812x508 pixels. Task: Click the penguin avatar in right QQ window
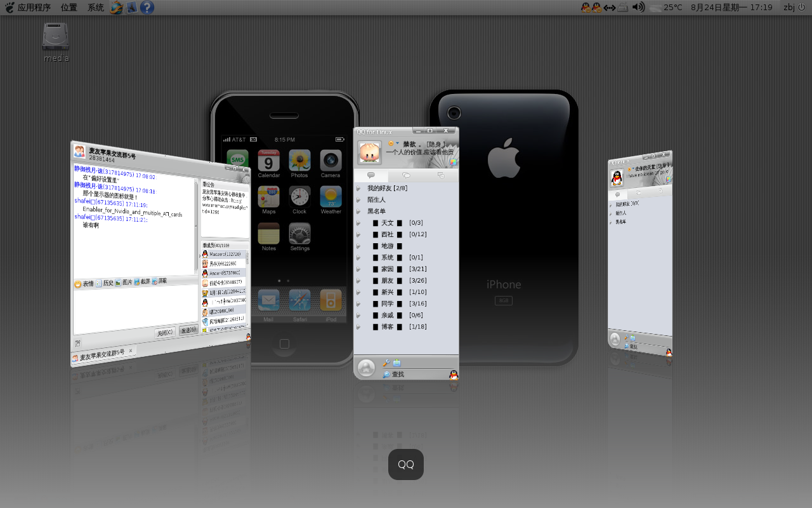point(617,178)
